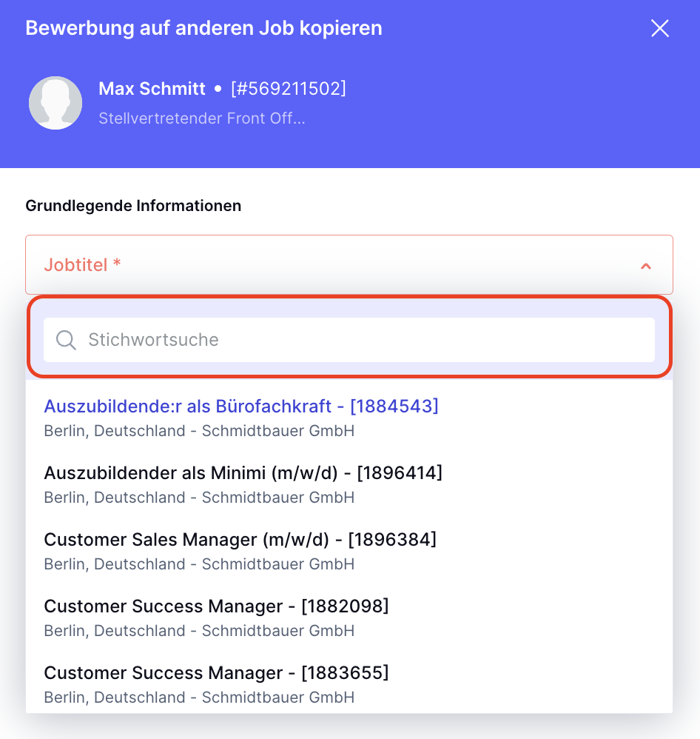Click Berlin location line under Bürofachkraft option

click(199, 431)
